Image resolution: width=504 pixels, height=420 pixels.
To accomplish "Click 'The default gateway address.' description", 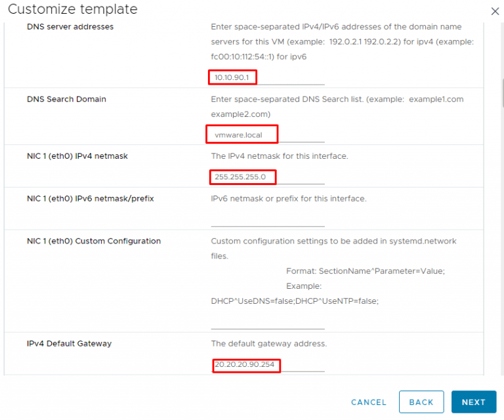I will pos(268,343).
